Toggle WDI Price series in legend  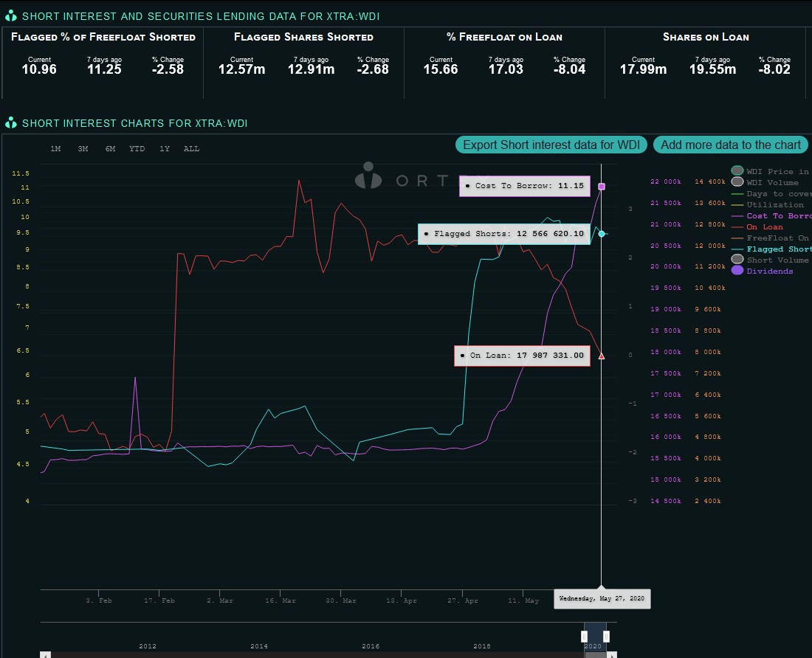point(770,171)
